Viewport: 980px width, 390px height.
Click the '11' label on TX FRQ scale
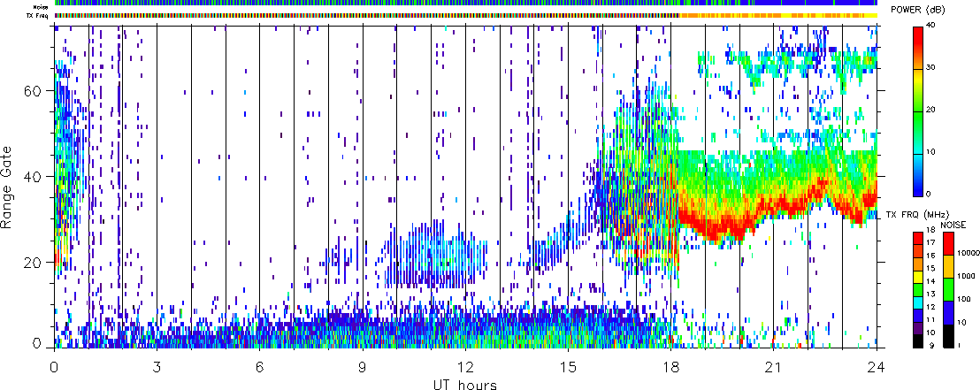click(932, 320)
